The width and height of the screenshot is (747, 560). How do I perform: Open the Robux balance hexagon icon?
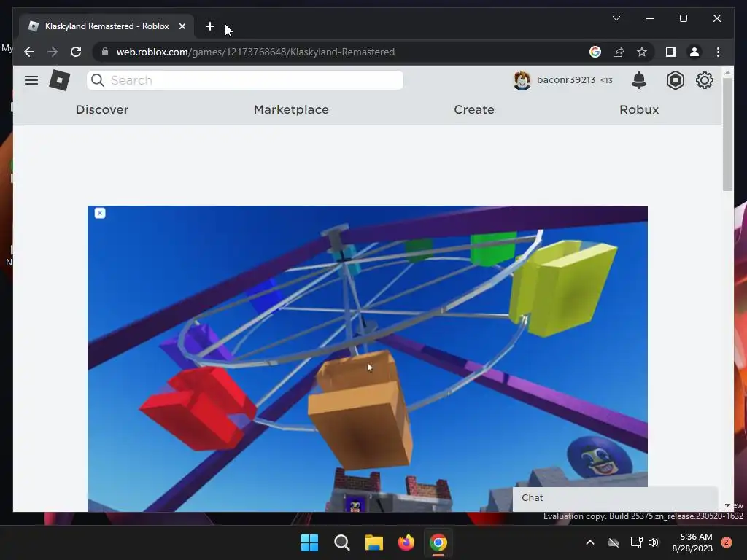click(675, 80)
